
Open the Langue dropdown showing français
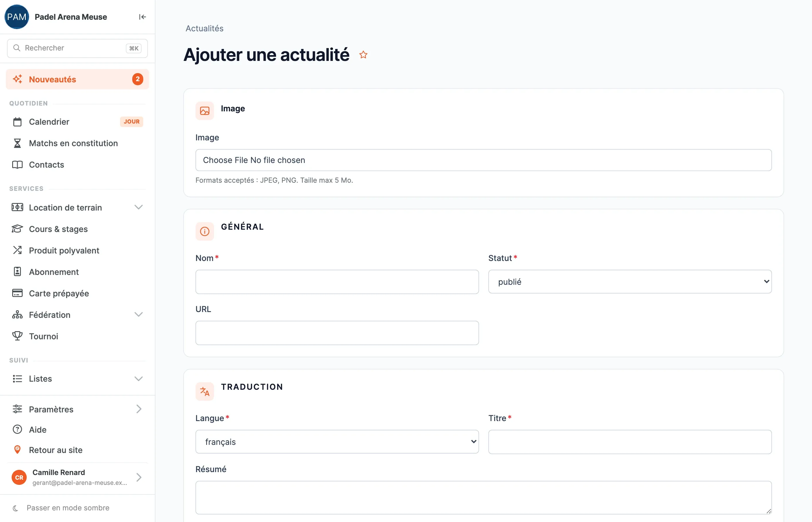(x=337, y=442)
